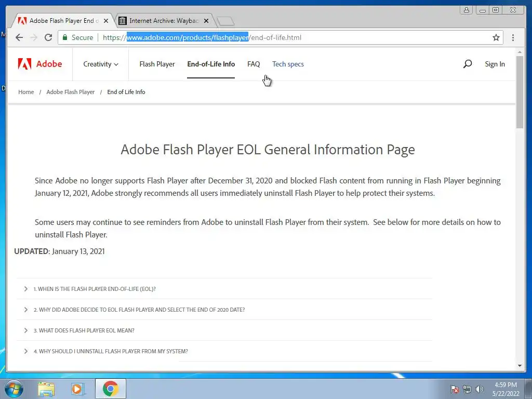Launch Windows Media Player from the taskbar
The width and height of the screenshot is (532, 399).
tap(78, 389)
